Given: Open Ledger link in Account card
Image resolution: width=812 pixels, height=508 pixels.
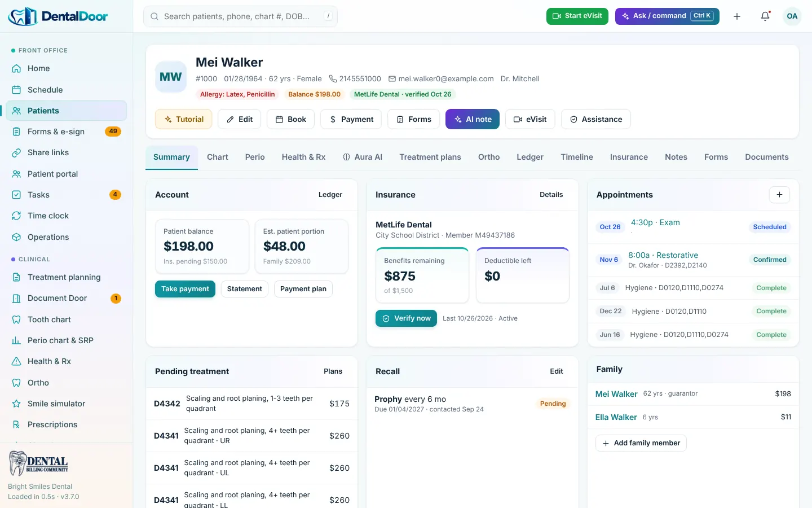Looking at the screenshot, I should [x=330, y=195].
